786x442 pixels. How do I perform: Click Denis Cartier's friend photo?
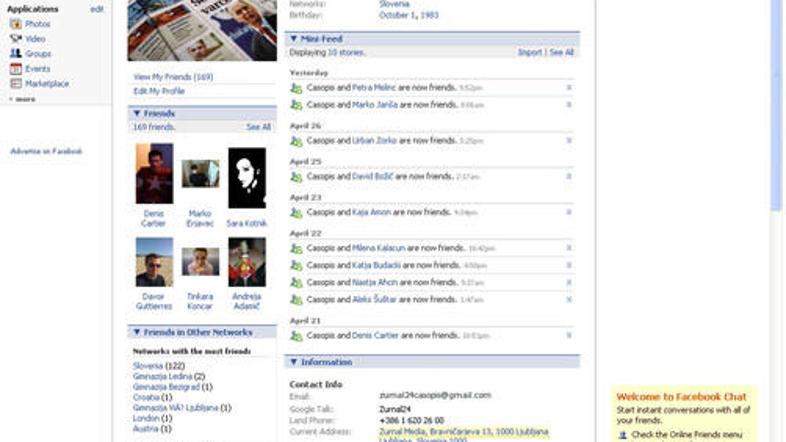tap(154, 174)
